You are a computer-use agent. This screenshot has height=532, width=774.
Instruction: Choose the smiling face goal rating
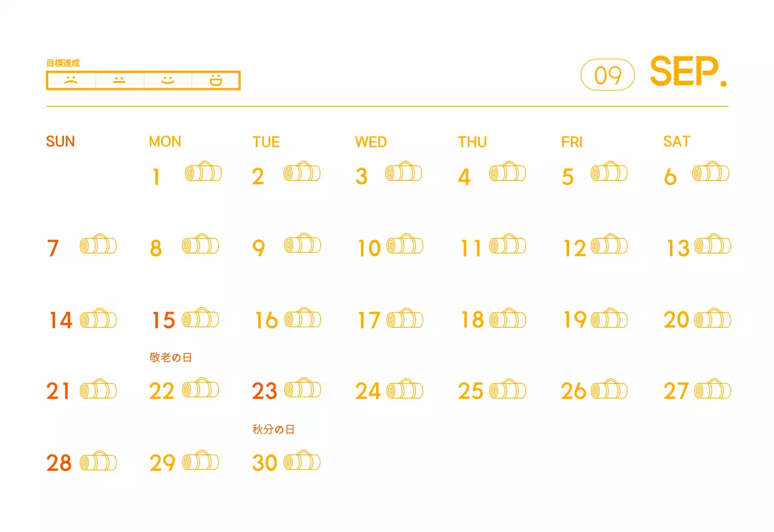(167, 80)
